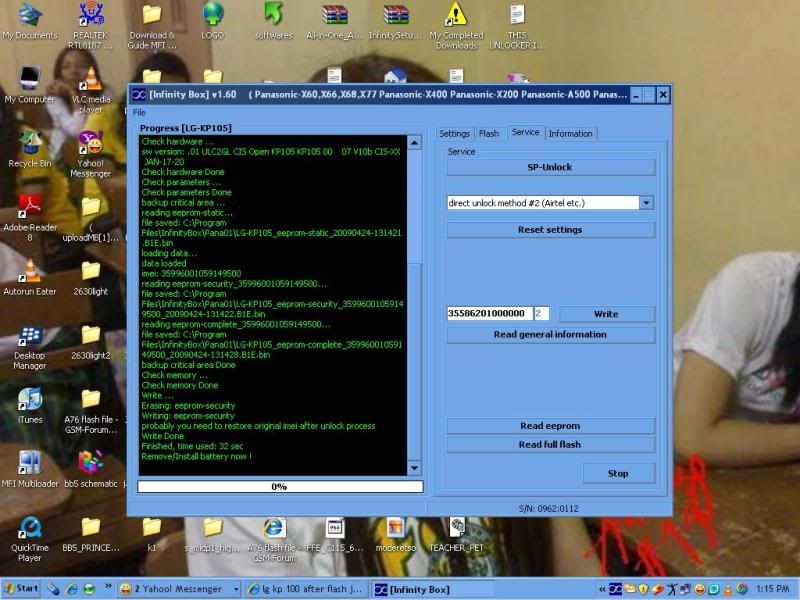Open the 2630light folder
This screenshot has height=600, width=800.
[x=91, y=277]
